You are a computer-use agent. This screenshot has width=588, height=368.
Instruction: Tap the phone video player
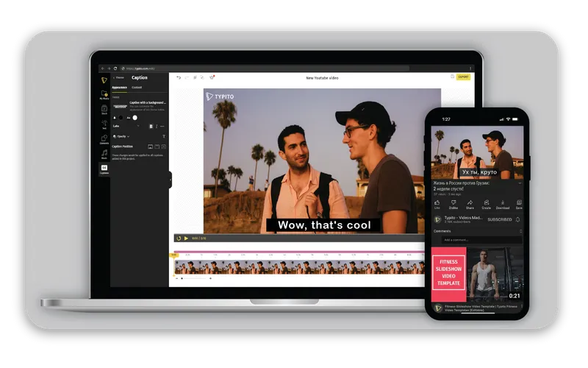[x=477, y=152]
